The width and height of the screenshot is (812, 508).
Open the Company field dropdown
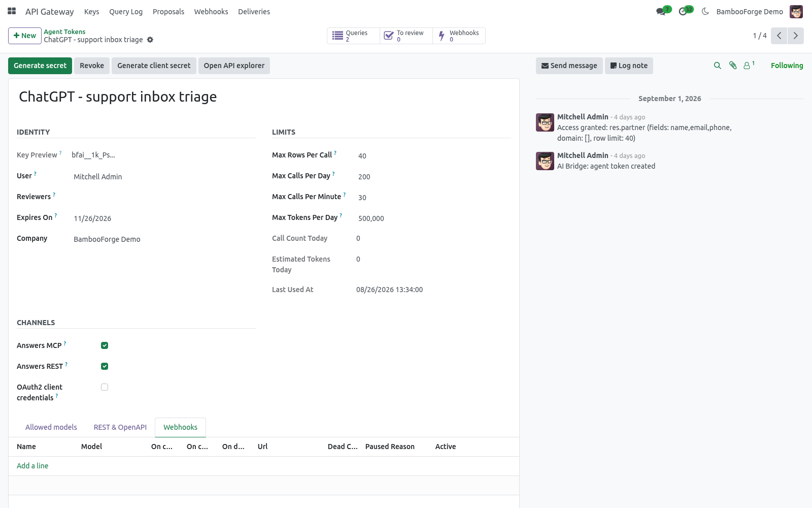pos(163,239)
